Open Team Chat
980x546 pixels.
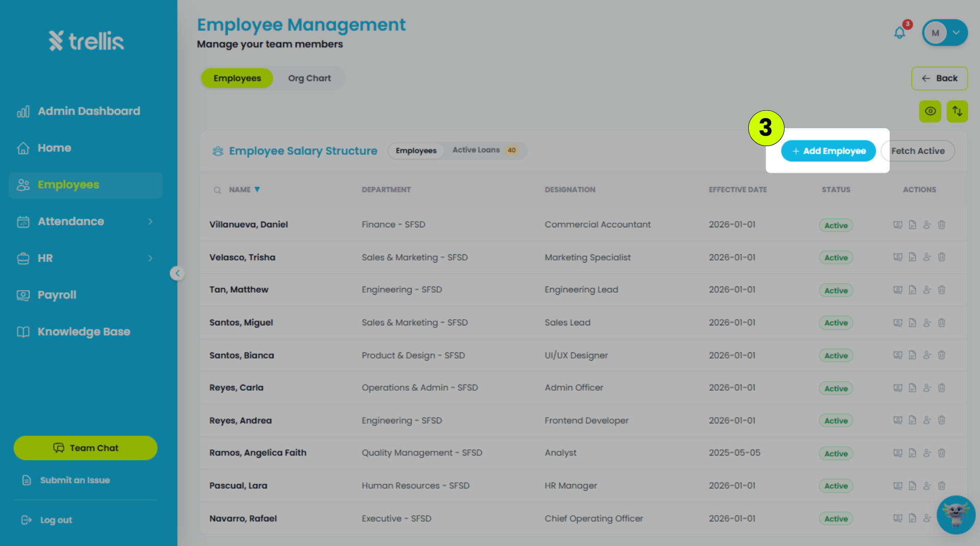[x=85, y=448]
